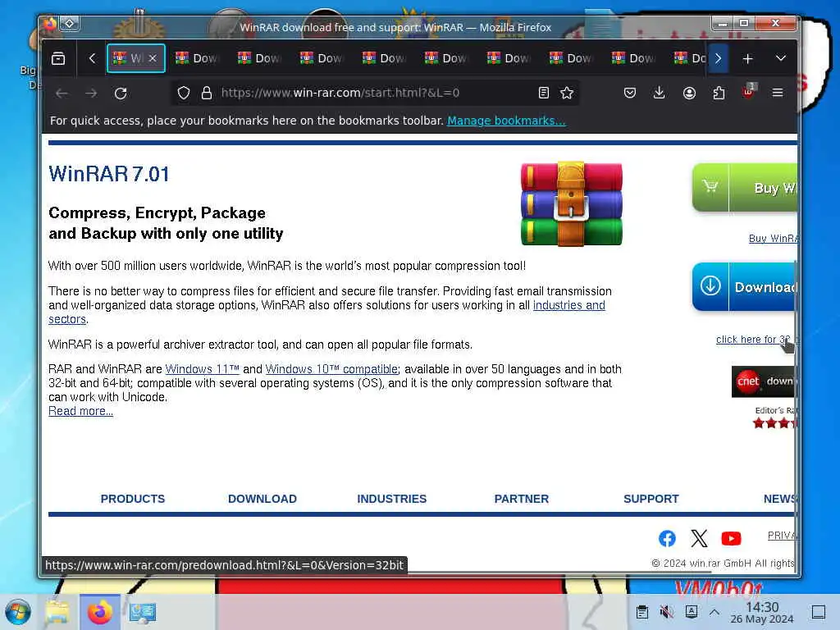The height and width of the screenshot is (630, 840).
Task: Bookmark this page with star icon
Action: click(x=567, y=93)
